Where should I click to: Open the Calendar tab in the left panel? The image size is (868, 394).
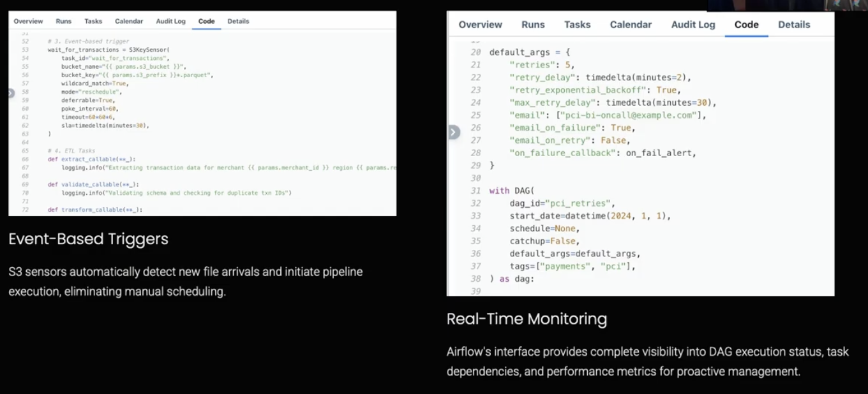[x=129, y=21]
